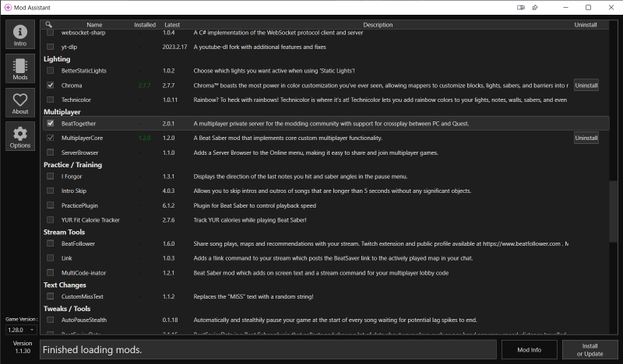Tick the PracticePlugin checkbox
623x364 pixels.
click(x=51, y=205)
